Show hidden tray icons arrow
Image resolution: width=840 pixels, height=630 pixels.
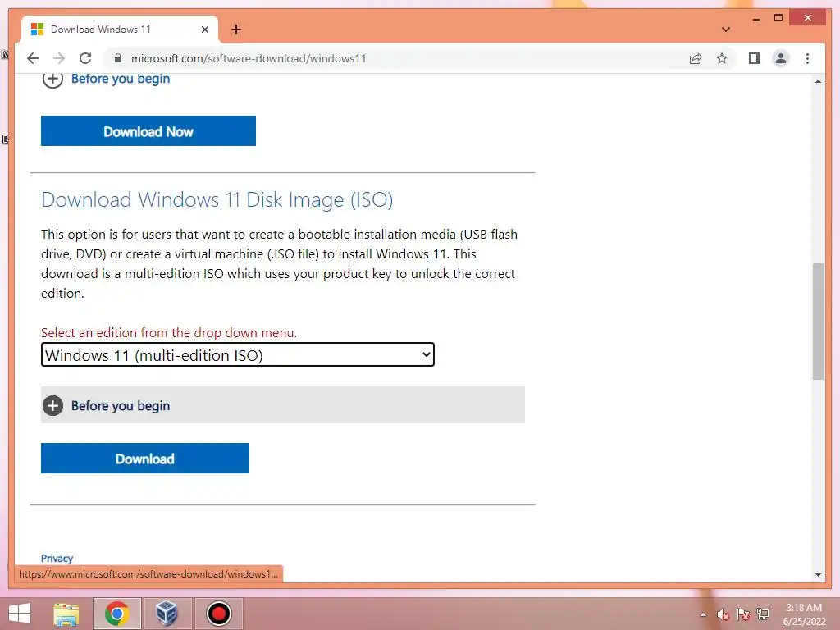point(703,614)
